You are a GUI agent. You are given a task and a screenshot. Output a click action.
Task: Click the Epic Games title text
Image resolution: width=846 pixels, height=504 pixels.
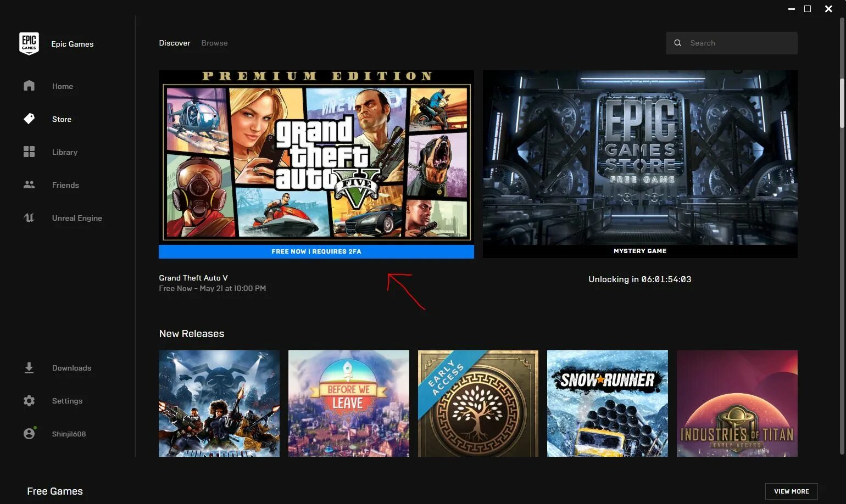73,44
